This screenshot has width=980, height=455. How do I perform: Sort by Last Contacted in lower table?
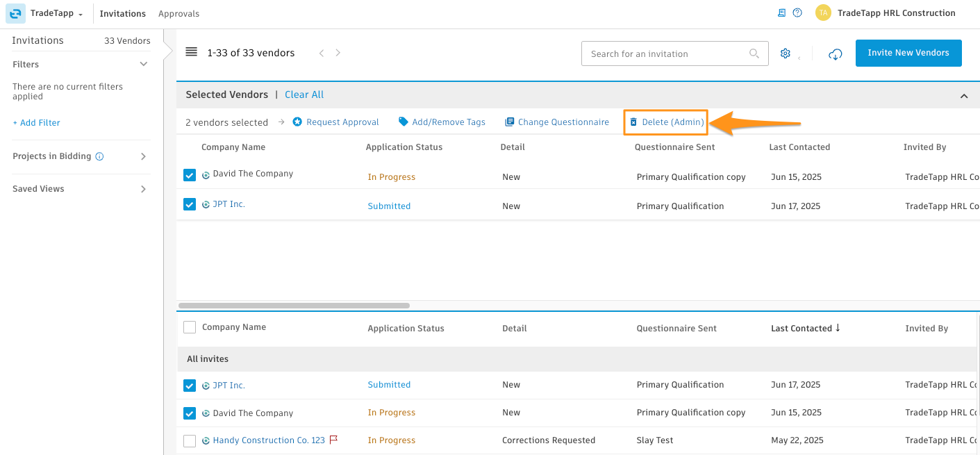806,328
